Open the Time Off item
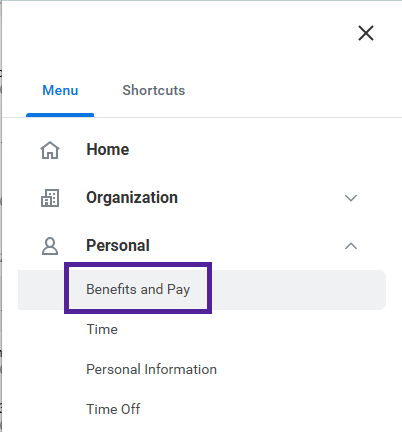 (113, 409)
